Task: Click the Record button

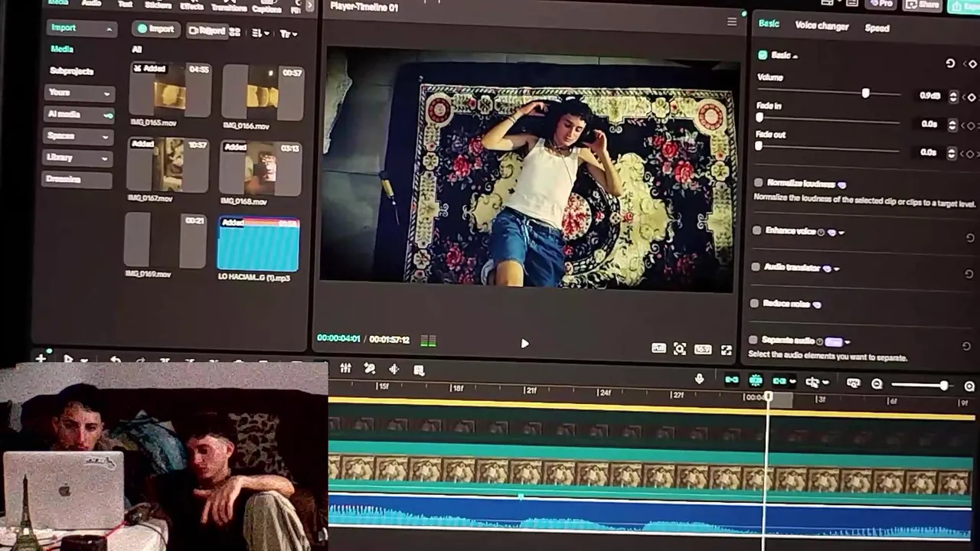Action: (207, 31)
